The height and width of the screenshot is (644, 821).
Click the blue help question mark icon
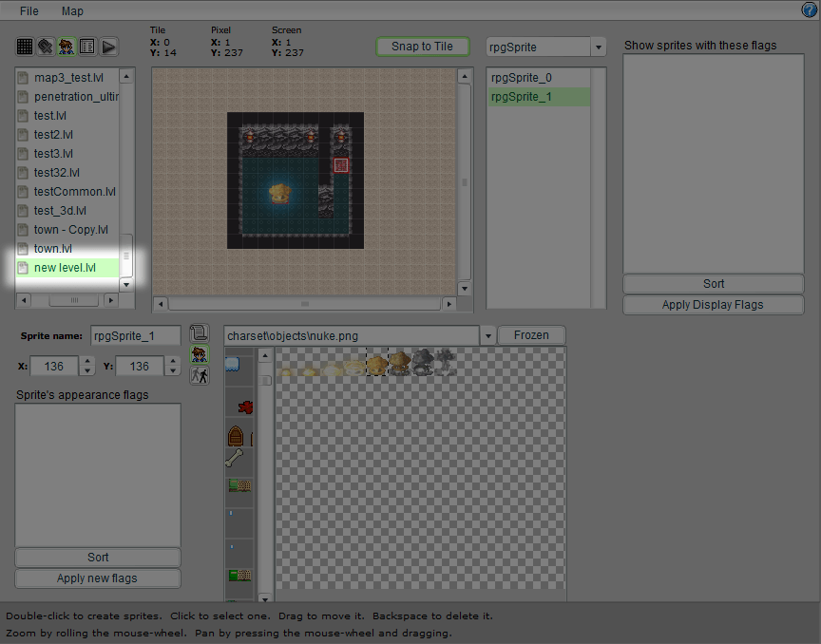(810, 10)
